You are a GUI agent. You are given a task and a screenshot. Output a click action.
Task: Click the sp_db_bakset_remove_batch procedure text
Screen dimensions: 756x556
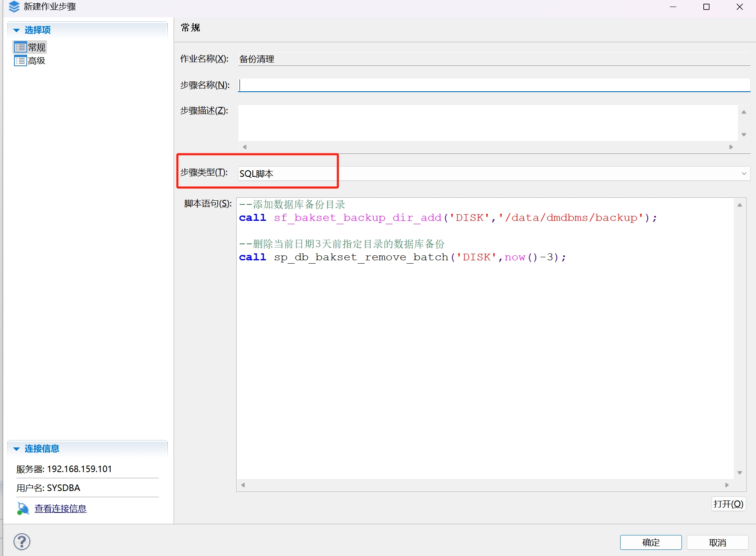click(x=361, y=257)
